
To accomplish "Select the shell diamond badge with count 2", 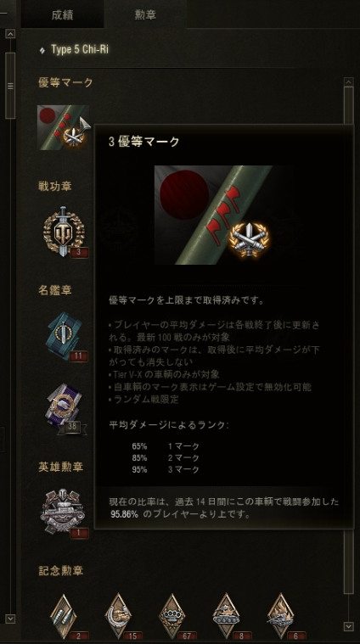I will (x=65, y=617).
